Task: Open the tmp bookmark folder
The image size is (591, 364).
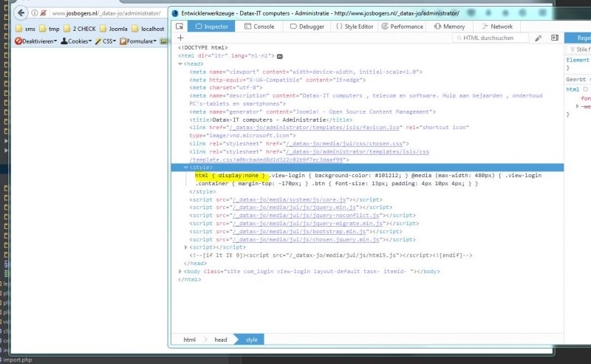Action: tap(49, 29)
